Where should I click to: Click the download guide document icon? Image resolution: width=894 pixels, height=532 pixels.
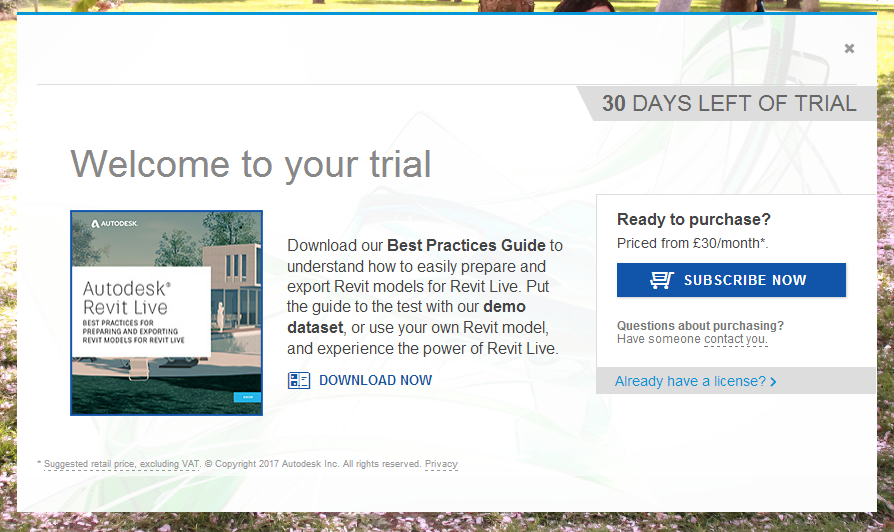point(299,380)
